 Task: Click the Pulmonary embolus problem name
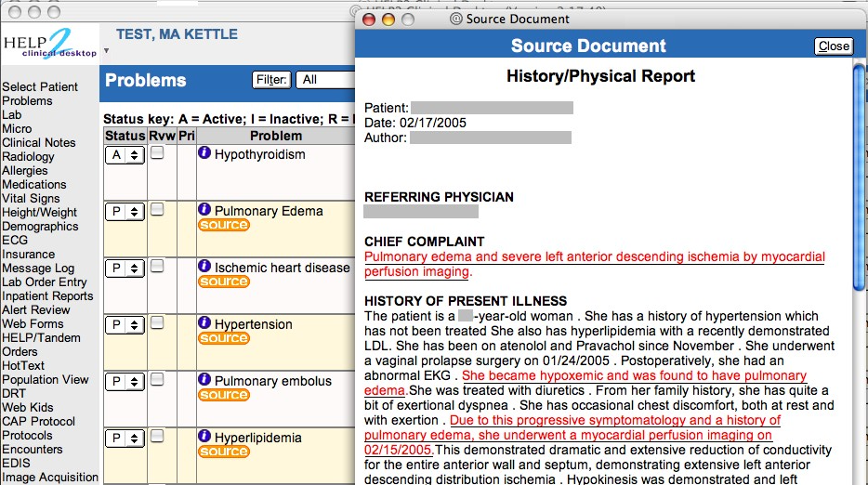273,381
